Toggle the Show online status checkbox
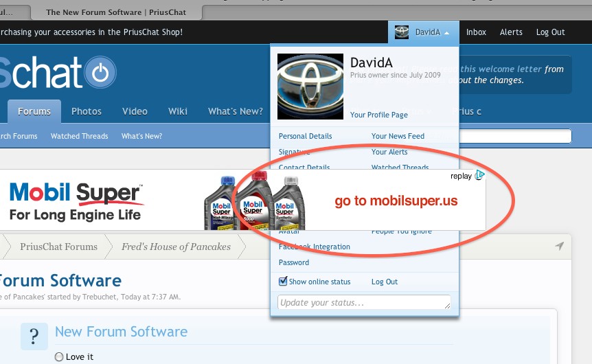This screenshot has height=364, width=592. click(283, 282)
